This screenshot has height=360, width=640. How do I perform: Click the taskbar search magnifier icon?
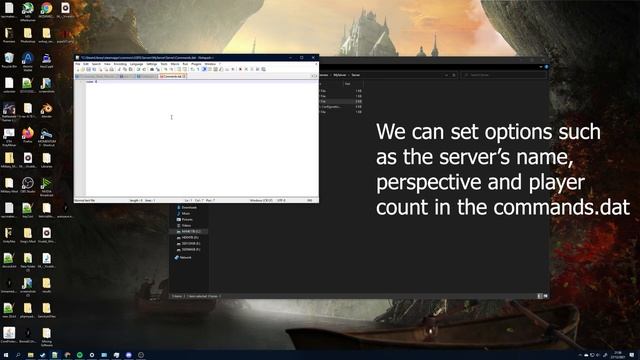18,355
